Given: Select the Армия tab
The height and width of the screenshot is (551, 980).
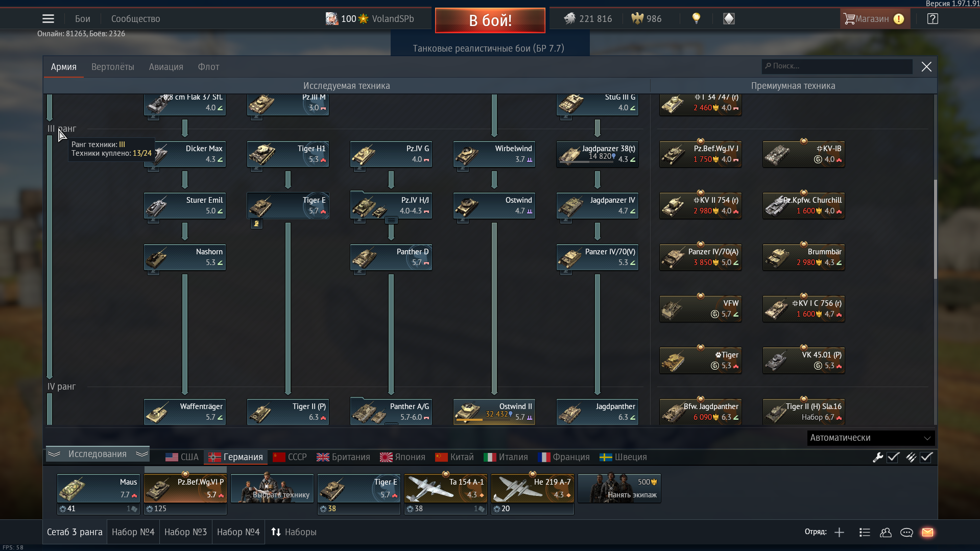Looking at the screenshot, I should click(x=64, y=67).
